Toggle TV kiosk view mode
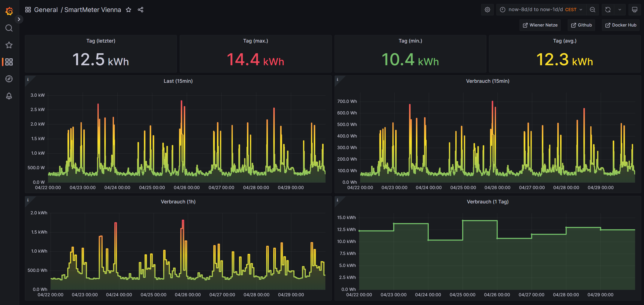 635,10
